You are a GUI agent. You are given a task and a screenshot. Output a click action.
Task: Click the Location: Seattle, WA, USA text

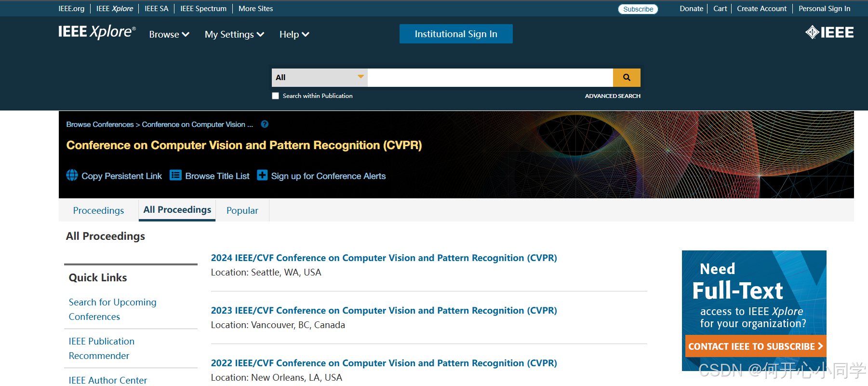[266, 273]
